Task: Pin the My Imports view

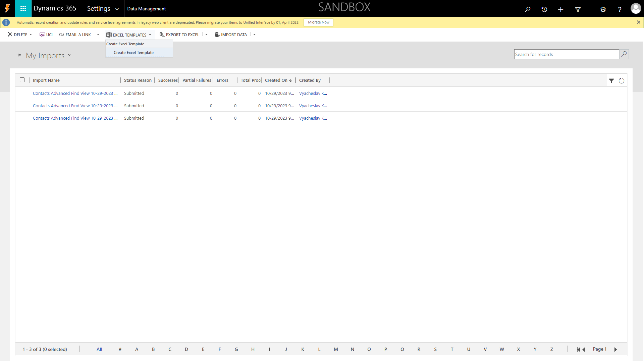Action: [x=19, y=55]
